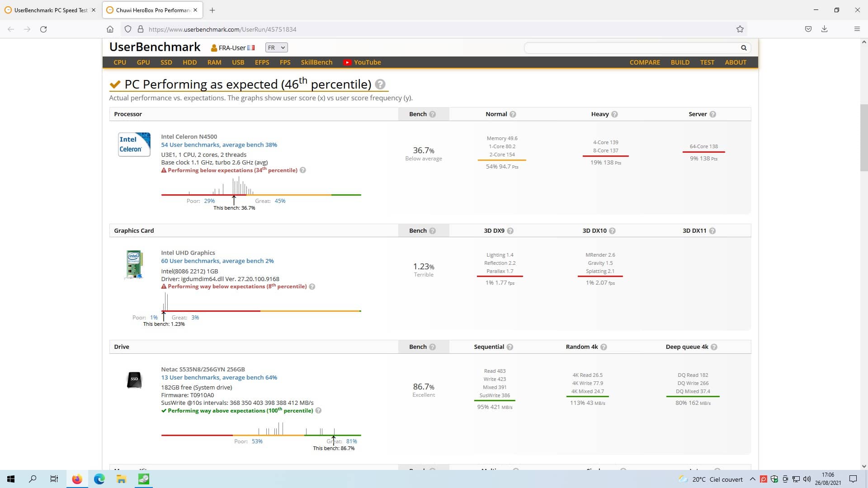
Task: Open the Firefox downloads icon
Action: (x=825, y=29)
